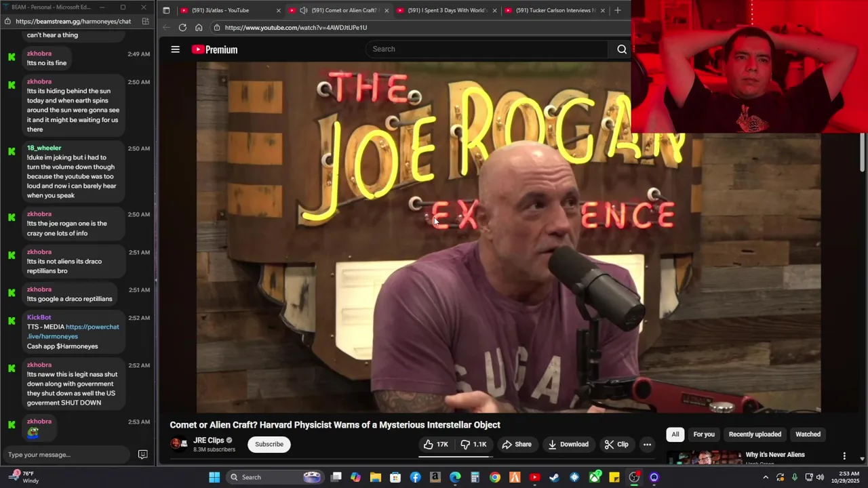The height and width of the screenshot is (488, 868).
Task: Open Amazon from the taskbar
Action: [x=435, y=477]
